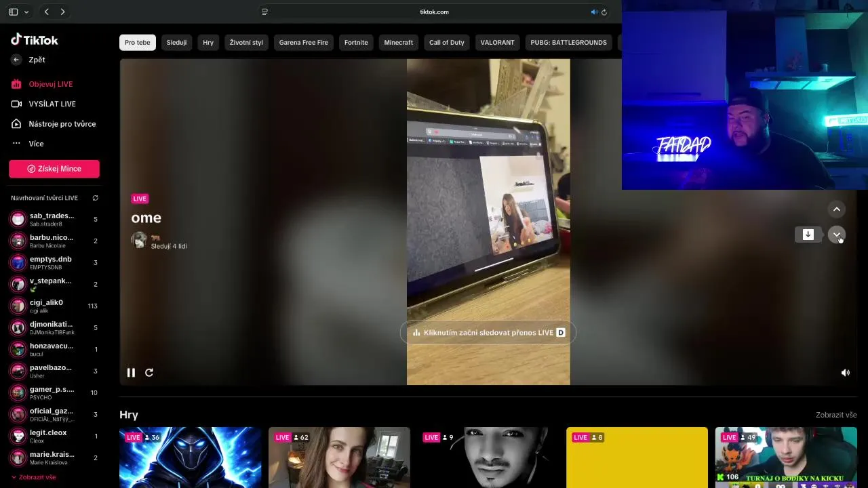
Task: Open v_stepank creator avatar
Action: [x=18, y=284]
